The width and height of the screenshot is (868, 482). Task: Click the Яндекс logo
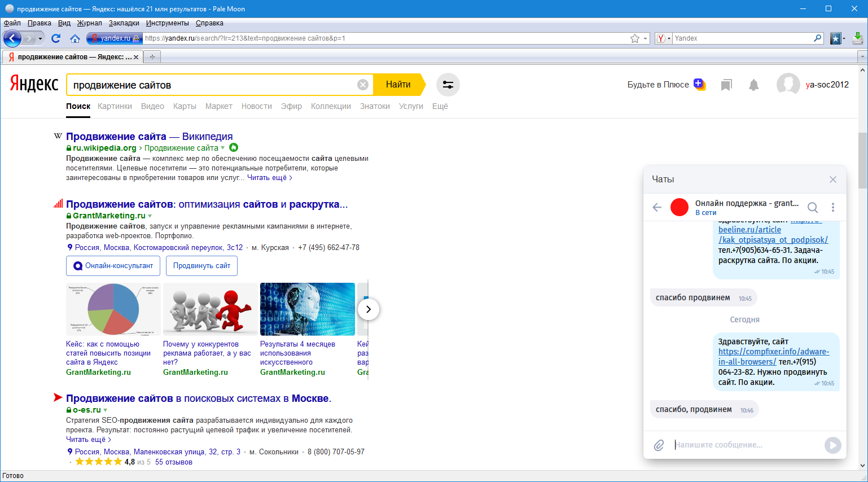click(34, 84)
